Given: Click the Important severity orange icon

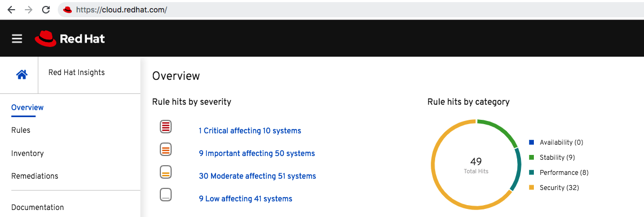Looking at the screenshot, I should pos(166,149).
